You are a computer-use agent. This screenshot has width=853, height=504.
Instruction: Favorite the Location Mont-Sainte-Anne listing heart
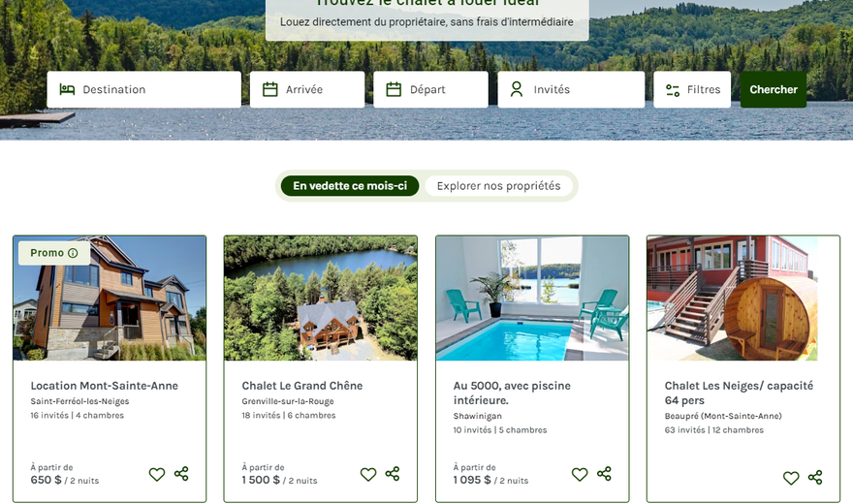157,474
